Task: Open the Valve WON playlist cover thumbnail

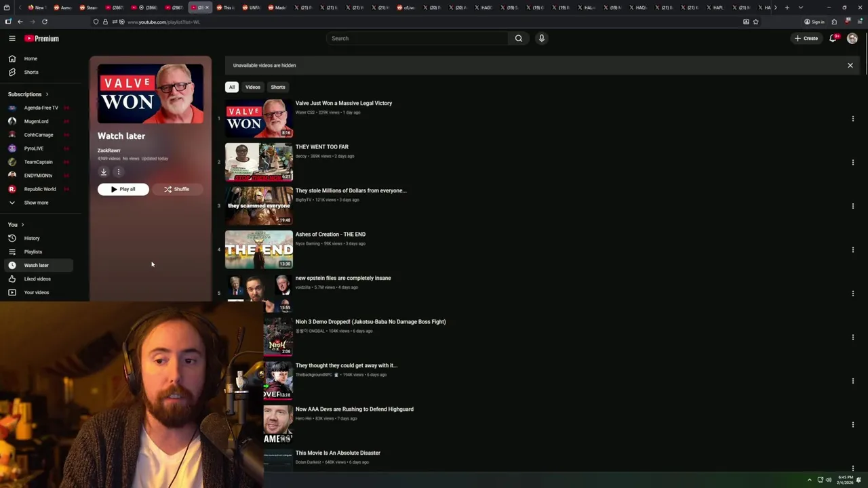Action: coord(151,94)
